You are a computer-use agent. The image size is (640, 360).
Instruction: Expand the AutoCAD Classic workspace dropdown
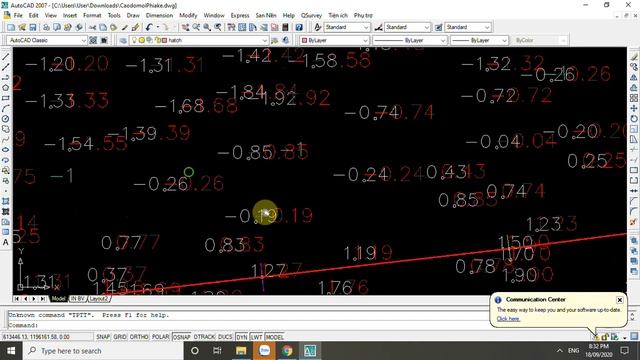point(83,40)
